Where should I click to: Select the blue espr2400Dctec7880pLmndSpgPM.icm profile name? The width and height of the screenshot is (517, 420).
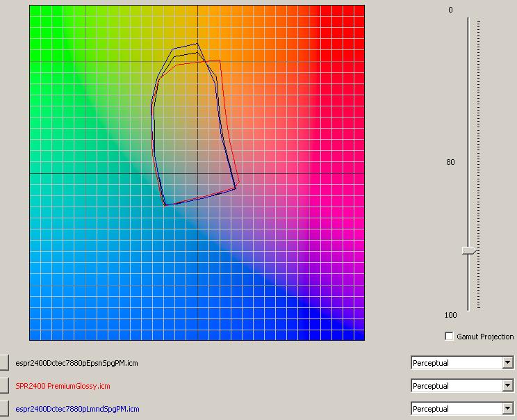(x=77, y=409)
